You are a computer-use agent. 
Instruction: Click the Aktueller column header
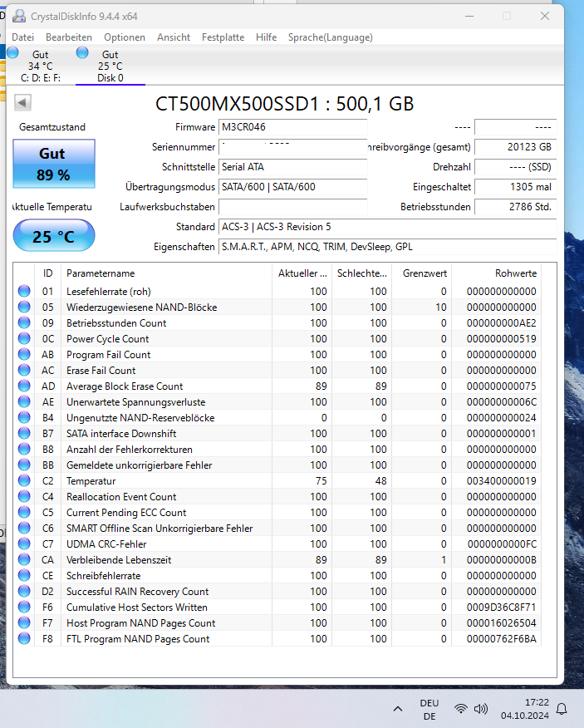[302, 273]
